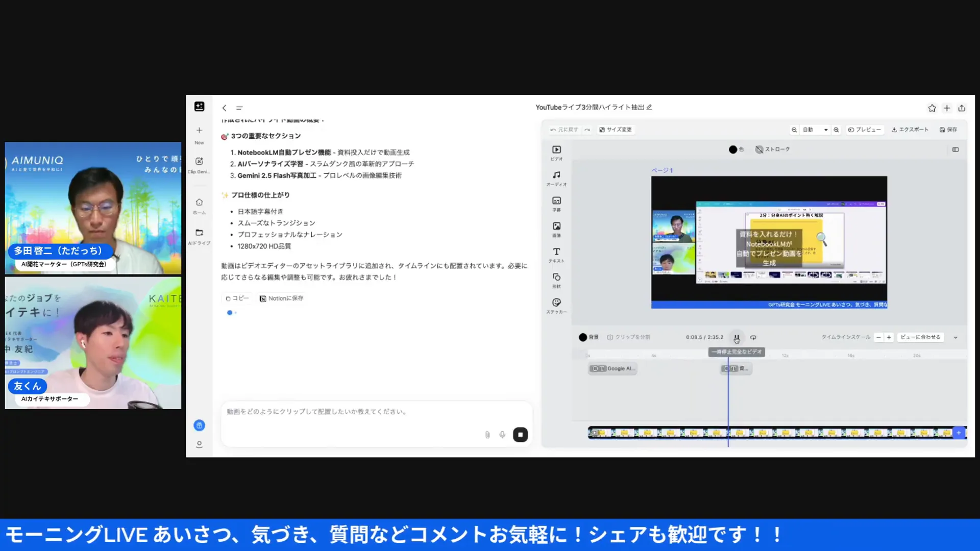This screenshot has width=980, height=551.
Task: Edit project title with the pencil icon
Action: [649, 107]
